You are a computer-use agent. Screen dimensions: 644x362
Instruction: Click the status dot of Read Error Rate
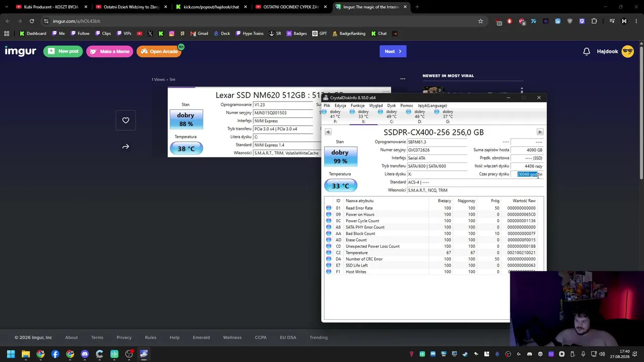329,208
